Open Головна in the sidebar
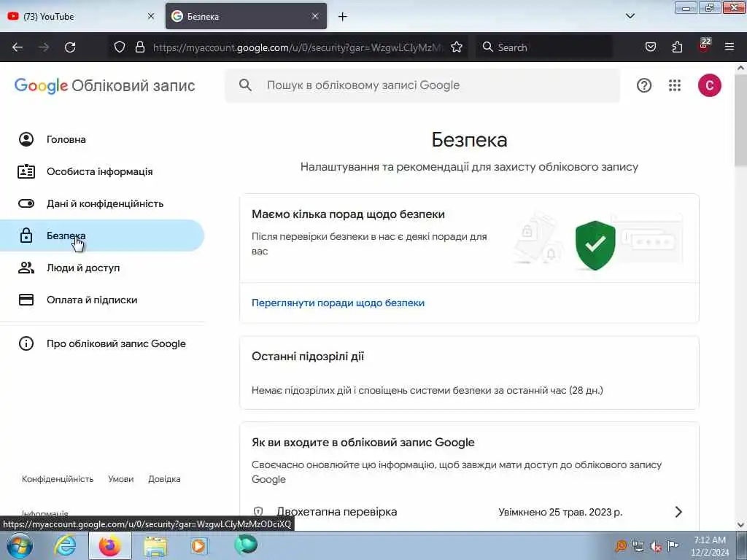The height and width of the screenshot is (560, 747). click(102, 139)
